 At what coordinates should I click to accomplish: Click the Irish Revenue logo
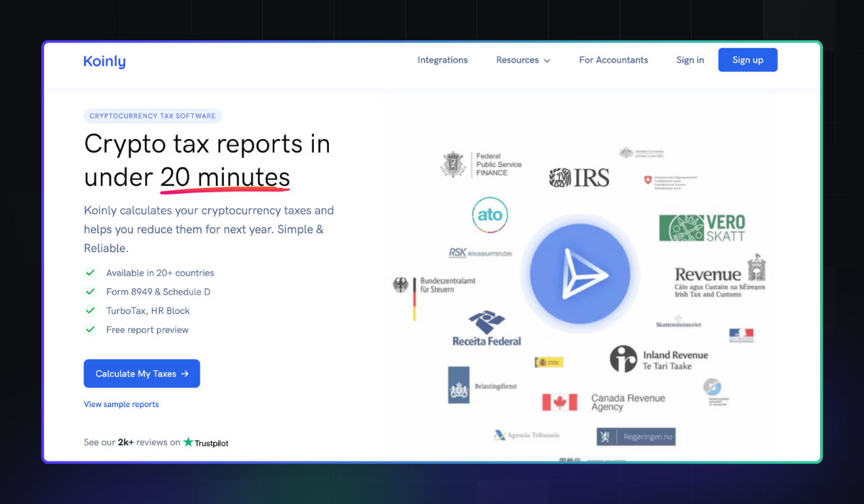coord(720,276)
